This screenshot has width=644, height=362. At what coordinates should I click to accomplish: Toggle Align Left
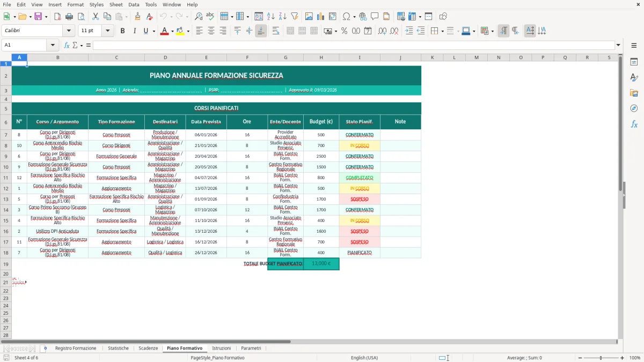pyautogui.click(x=199, y=31)
